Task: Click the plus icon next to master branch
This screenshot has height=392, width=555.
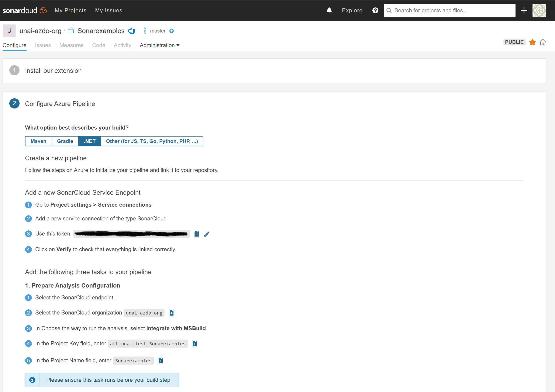Action: (171, 31)
